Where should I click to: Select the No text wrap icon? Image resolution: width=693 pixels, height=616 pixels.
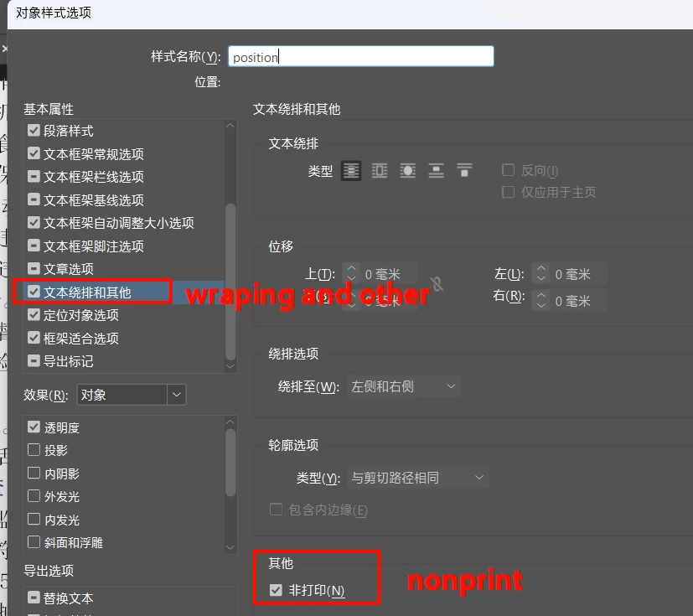(351, 171)
